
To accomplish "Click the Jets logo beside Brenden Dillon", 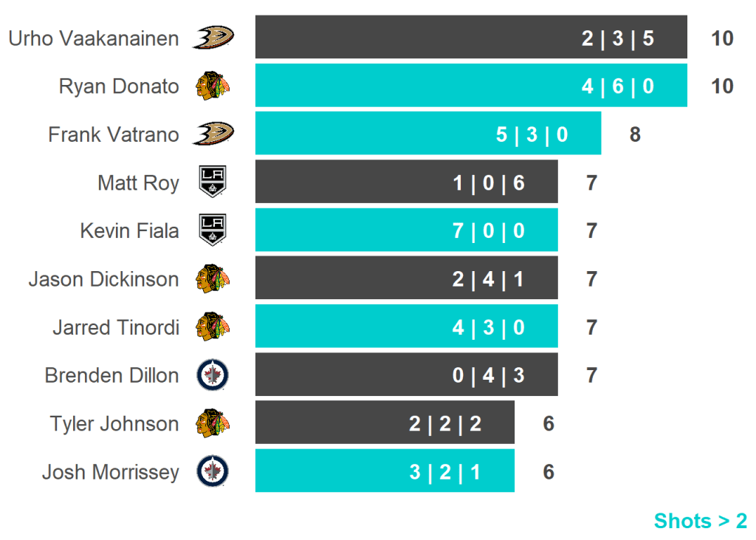I will point(213,375).
